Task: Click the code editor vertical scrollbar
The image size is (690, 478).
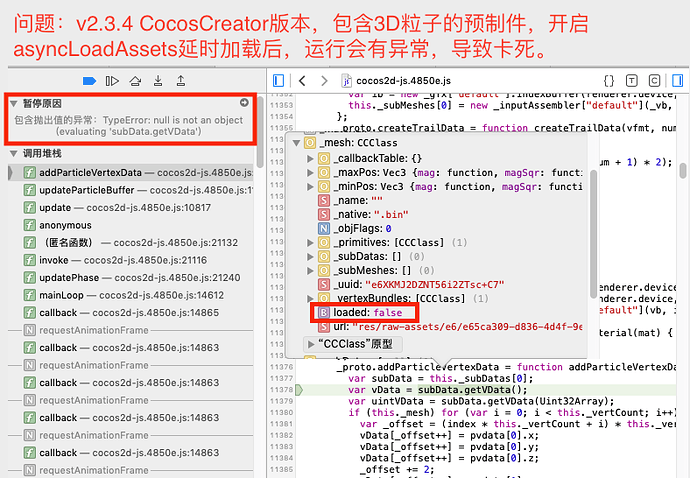Action: pyautogui.click(x=683, y=171)
